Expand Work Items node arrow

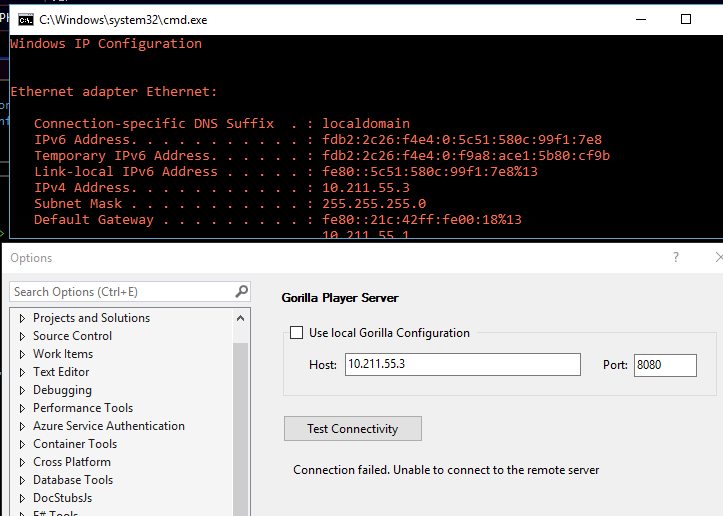(x=22, y=354)
